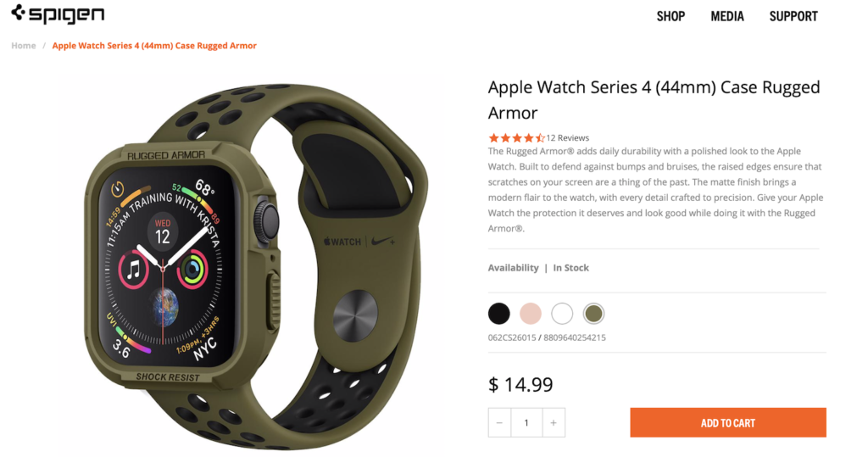Open the MEDIA menu
Image resolution: width=868 pixels, height=457 pixels.
point(726,17)
